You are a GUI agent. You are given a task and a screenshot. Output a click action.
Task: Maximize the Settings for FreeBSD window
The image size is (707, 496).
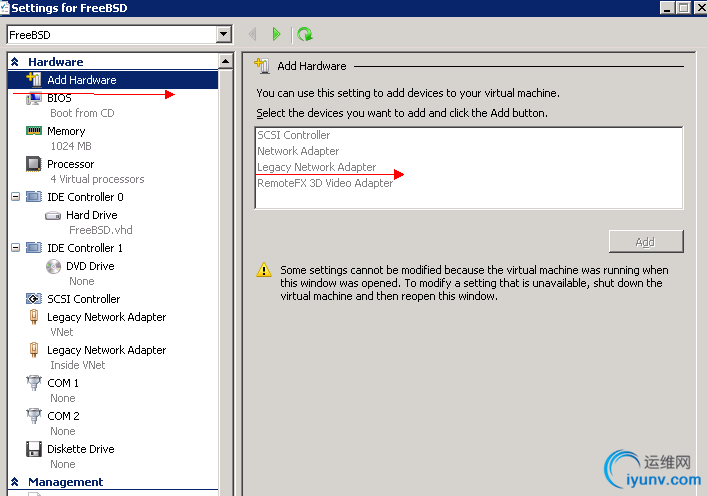pyautogui.click(x=683, y=8)
